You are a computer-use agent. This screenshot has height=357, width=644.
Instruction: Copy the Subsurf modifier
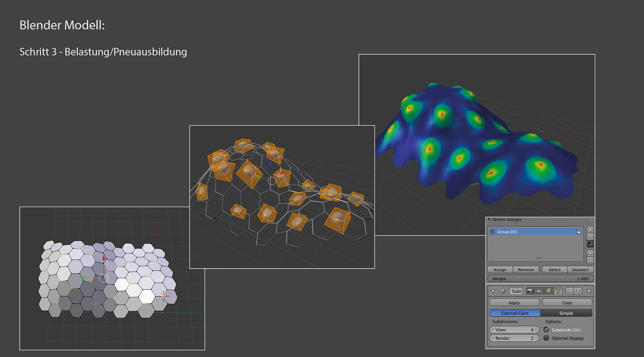pos(567,303)
